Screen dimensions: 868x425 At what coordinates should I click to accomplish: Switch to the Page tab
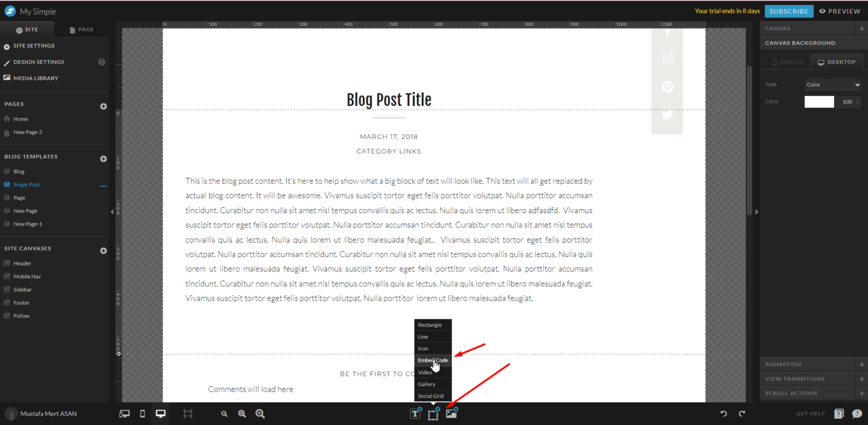click(x=81, y=29)
